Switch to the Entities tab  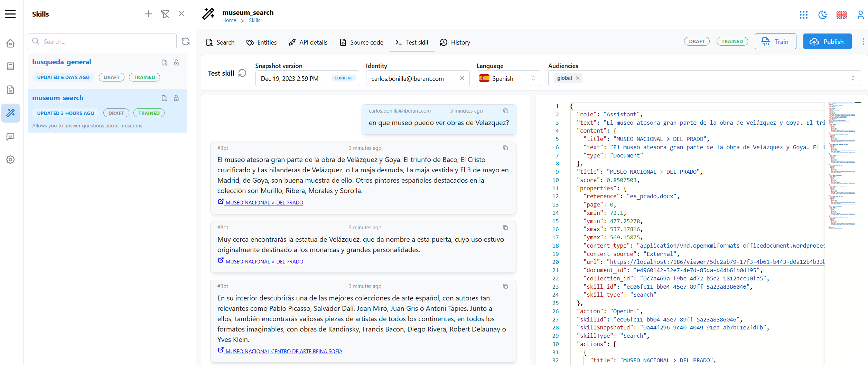click(x=261, y=42)
